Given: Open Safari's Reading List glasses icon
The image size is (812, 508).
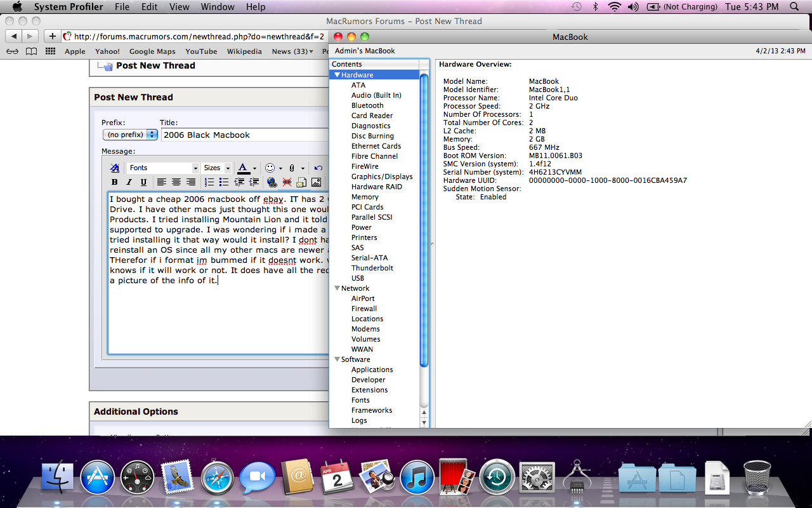Looking at the screenshot, I should point(12,51).
